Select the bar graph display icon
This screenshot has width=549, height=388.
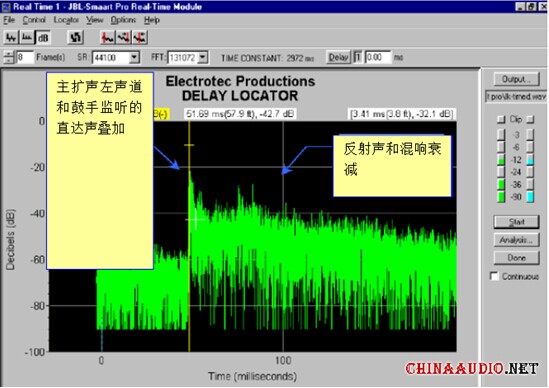27,37
